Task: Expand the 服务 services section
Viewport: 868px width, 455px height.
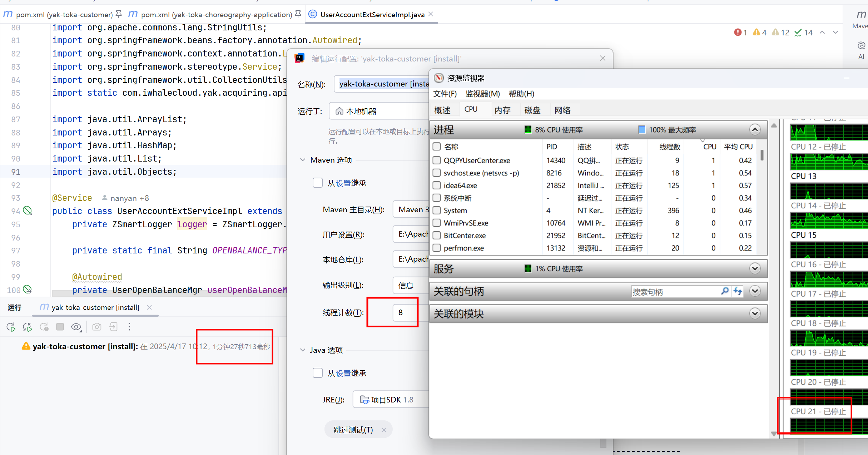Action: coord(755,268)
